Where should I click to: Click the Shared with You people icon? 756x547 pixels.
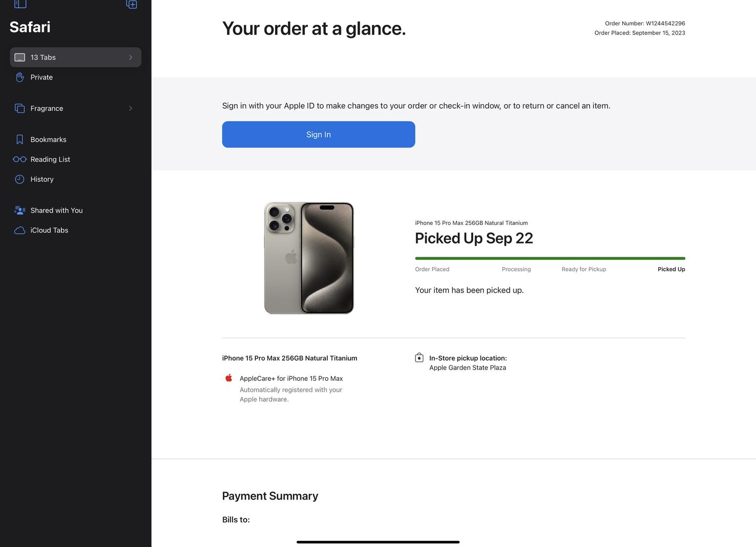point(20,210)
